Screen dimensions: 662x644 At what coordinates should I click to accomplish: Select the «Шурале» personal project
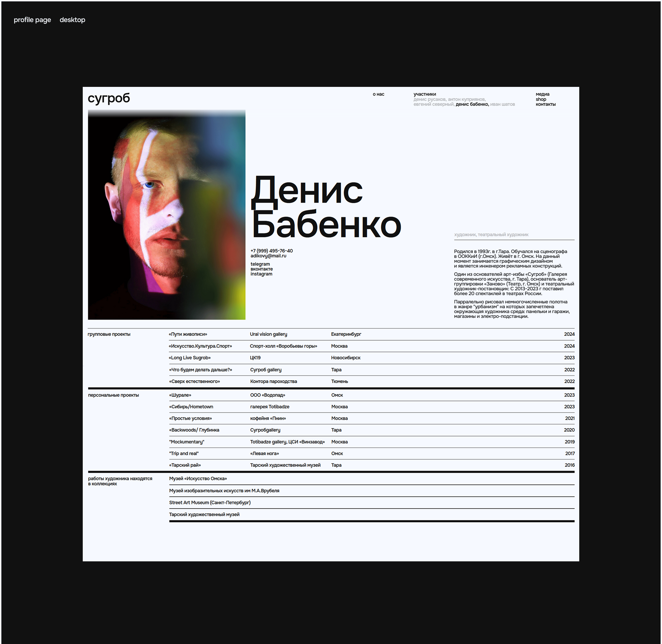pyautogui.click(x=180, y=395)
